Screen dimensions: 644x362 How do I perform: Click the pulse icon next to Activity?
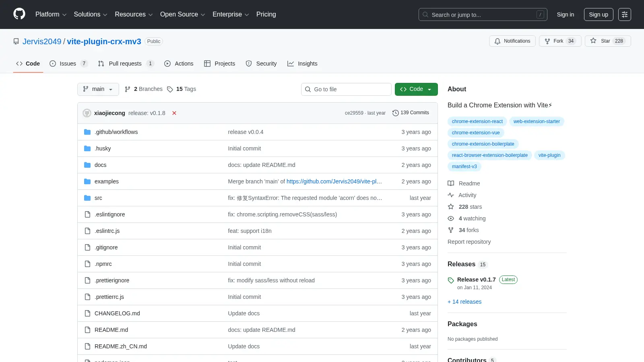tap(451, 195)
